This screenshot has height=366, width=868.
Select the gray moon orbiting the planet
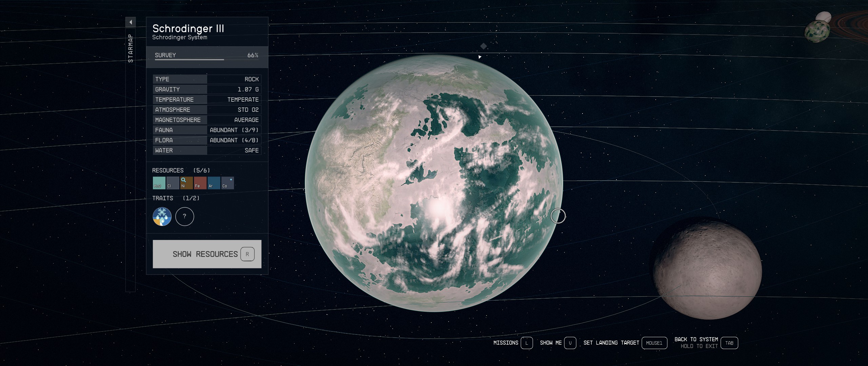click(707, 268)
